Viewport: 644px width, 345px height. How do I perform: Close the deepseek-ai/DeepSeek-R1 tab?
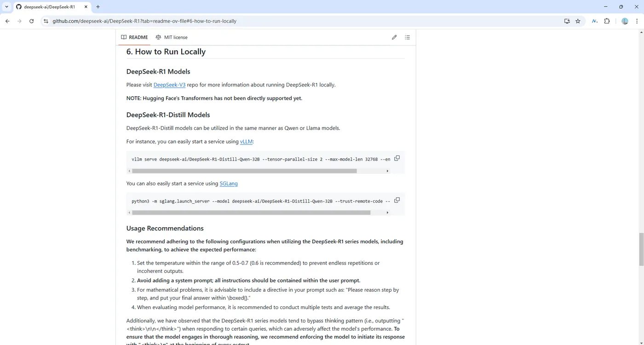(x=86, y=7)
